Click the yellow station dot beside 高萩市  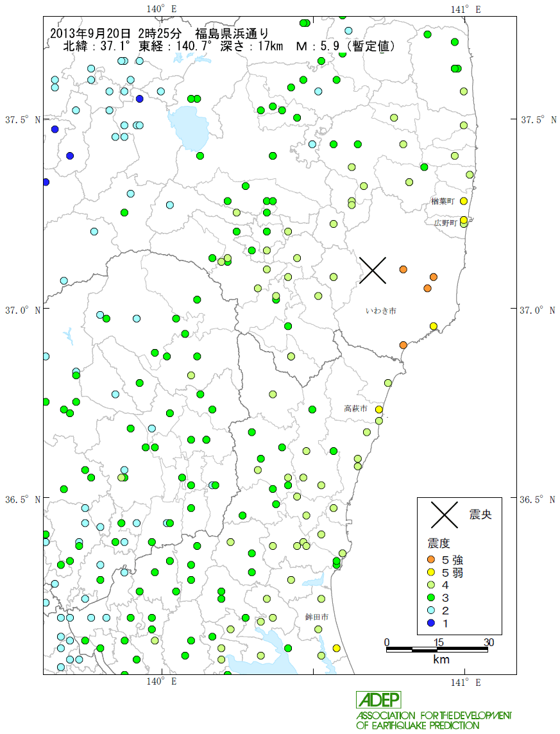click(x=379, y=409)
